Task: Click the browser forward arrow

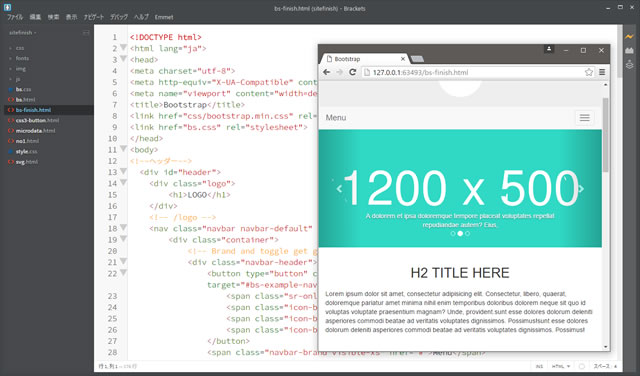Action: 339,72
